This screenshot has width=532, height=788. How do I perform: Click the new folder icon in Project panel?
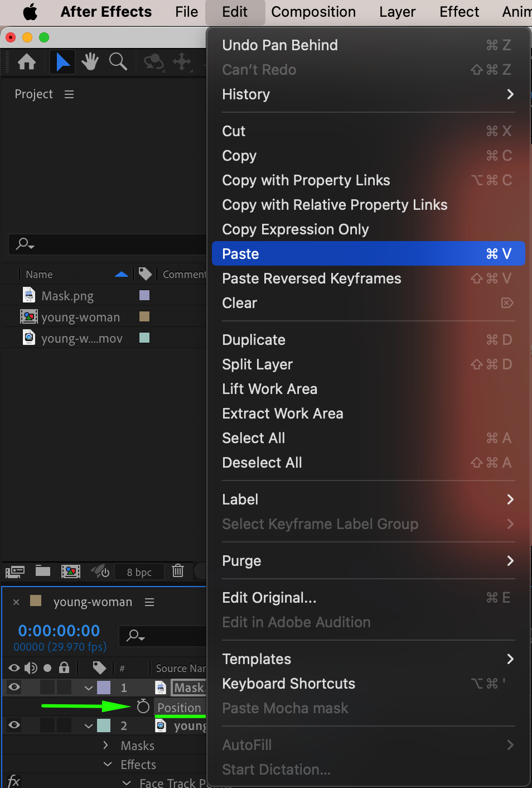click(43, 571)
